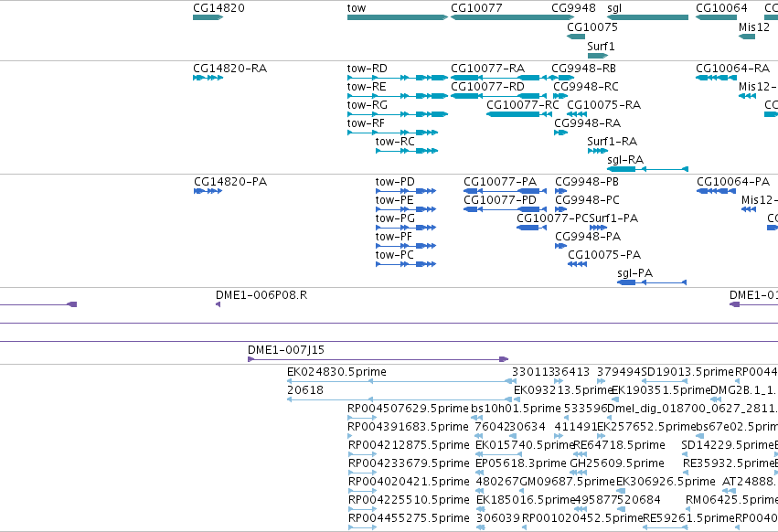Image resolution: width=778 pixels, height=532 pixels.
Task: Select the SD19013.5prime EST feature
Action: [x=665, y=381]
